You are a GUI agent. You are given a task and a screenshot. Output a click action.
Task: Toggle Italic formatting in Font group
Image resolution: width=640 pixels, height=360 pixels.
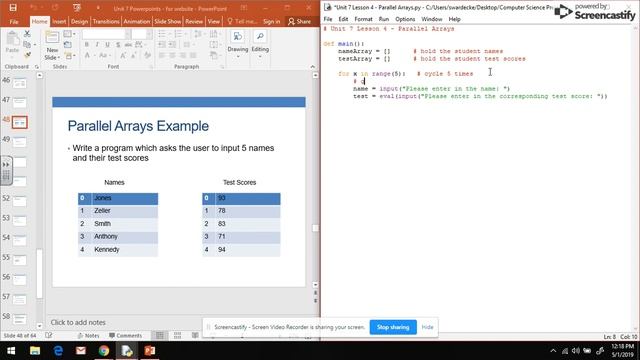pos(97,44)
